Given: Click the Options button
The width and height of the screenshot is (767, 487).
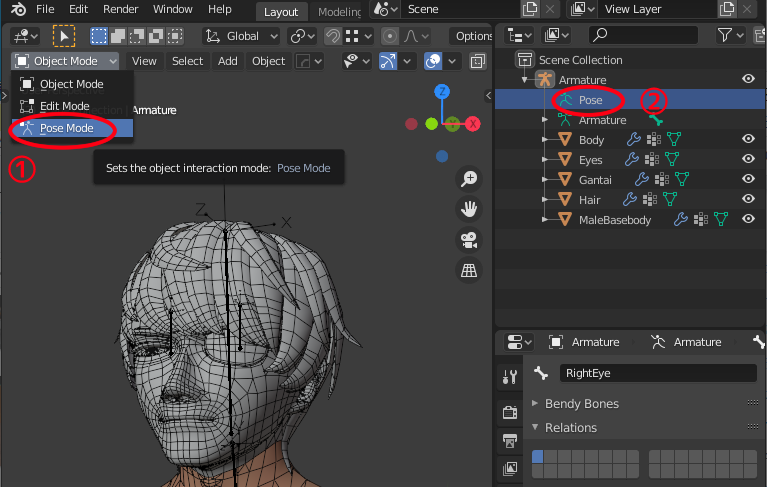Looking at the screenshot, I should [471, 36].
